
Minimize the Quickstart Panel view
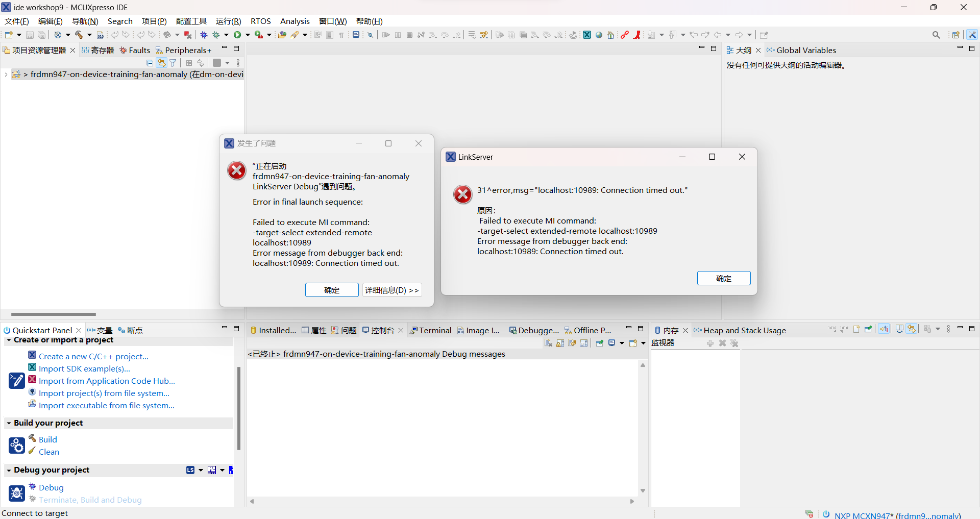click(225, 328)
